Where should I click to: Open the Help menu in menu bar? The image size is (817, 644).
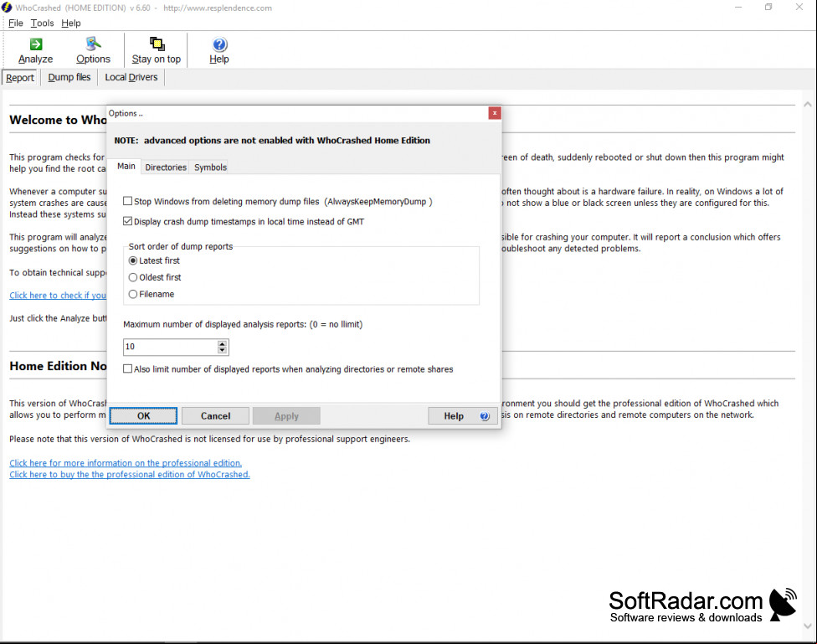pyautogui.click(x=71, y=23)
